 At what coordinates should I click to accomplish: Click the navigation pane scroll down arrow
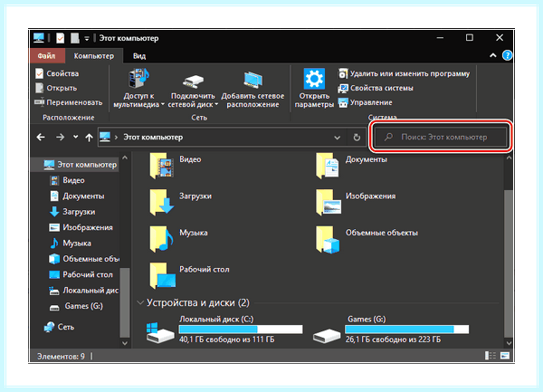coord(125,343)
